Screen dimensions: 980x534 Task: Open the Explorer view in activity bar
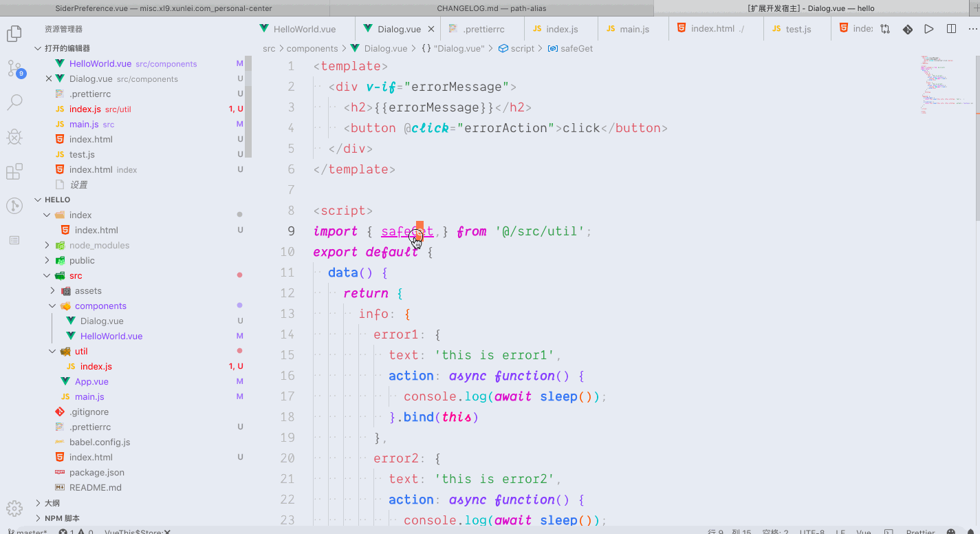[x=14, y=34]
